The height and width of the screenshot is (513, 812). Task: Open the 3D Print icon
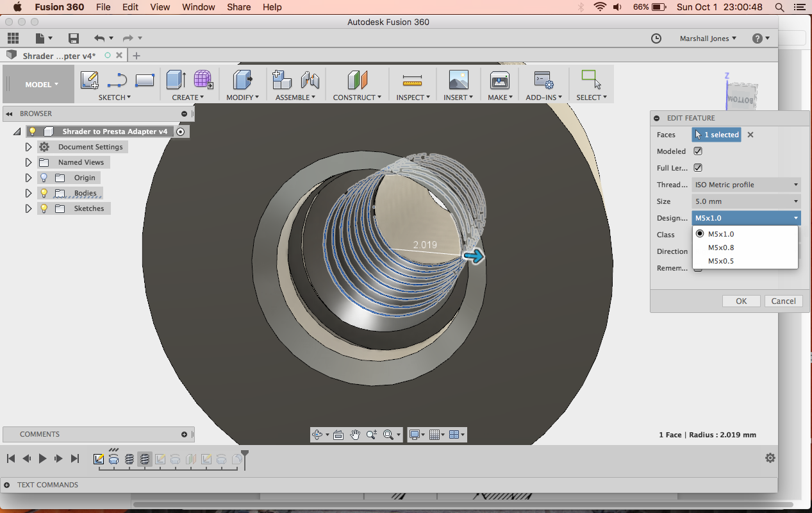click(x=499, y=80)
